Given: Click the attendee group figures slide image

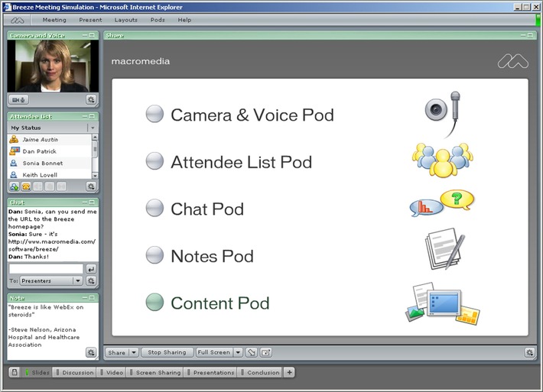Looking at the screenshot, I should pos(443,160).
